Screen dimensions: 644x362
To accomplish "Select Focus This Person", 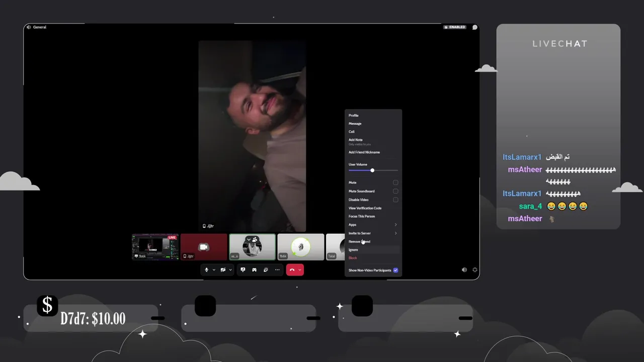I will tap(373, 216).
